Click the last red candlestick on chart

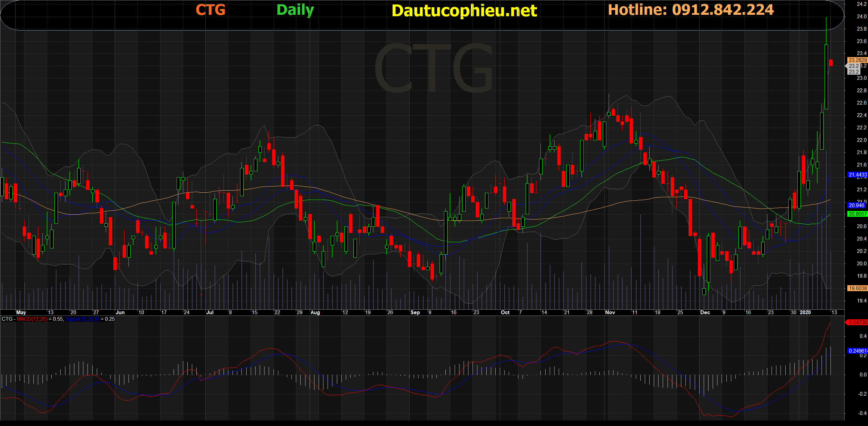831,63
